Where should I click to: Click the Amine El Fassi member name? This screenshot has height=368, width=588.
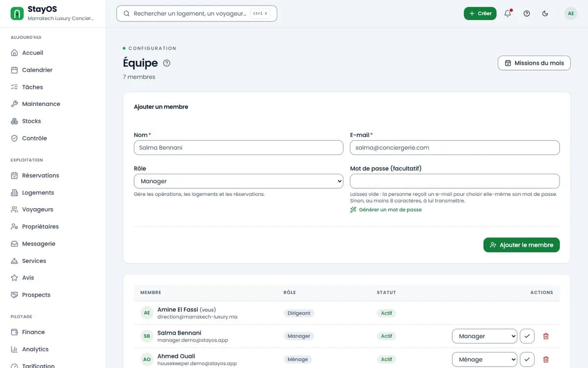[x=177, y=310]
